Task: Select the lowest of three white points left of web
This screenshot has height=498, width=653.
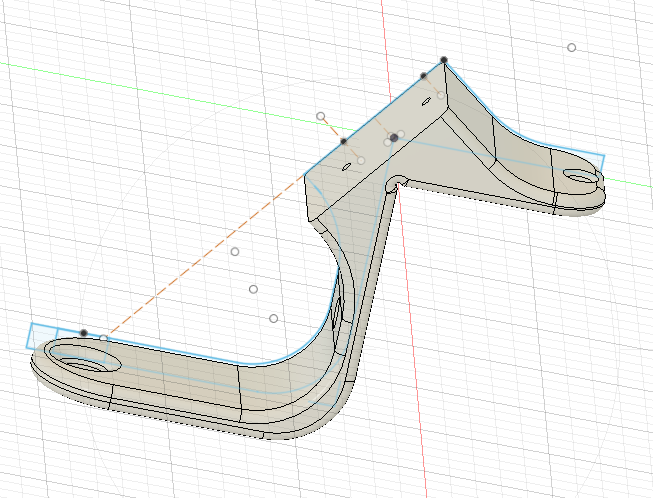Action: [273, 318]
